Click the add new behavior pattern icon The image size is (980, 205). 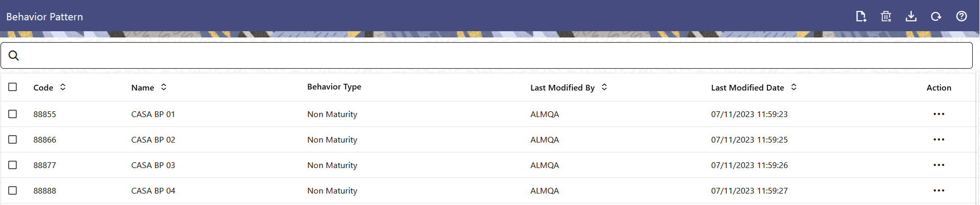pos(861,17)
